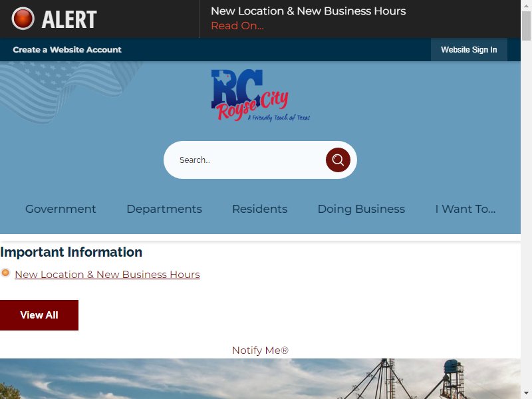532x399 pixels.
Task: Click the Important Information heading
Action: coord(71,252)
